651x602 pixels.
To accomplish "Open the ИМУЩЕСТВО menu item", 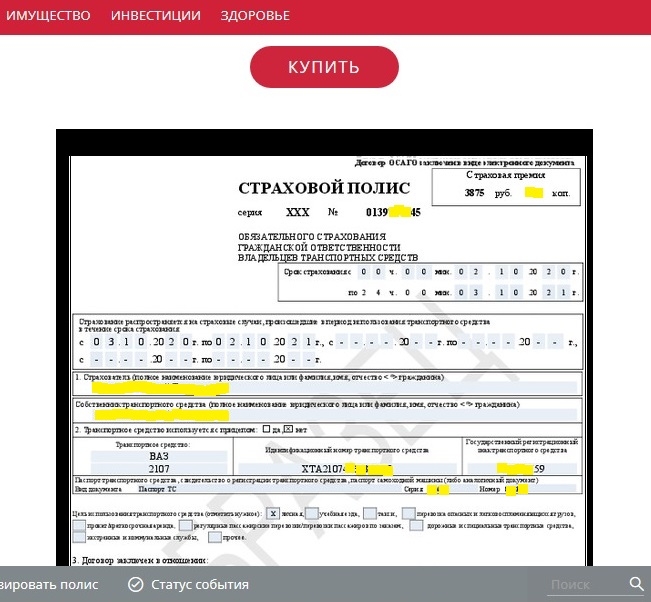I will 48,15.
